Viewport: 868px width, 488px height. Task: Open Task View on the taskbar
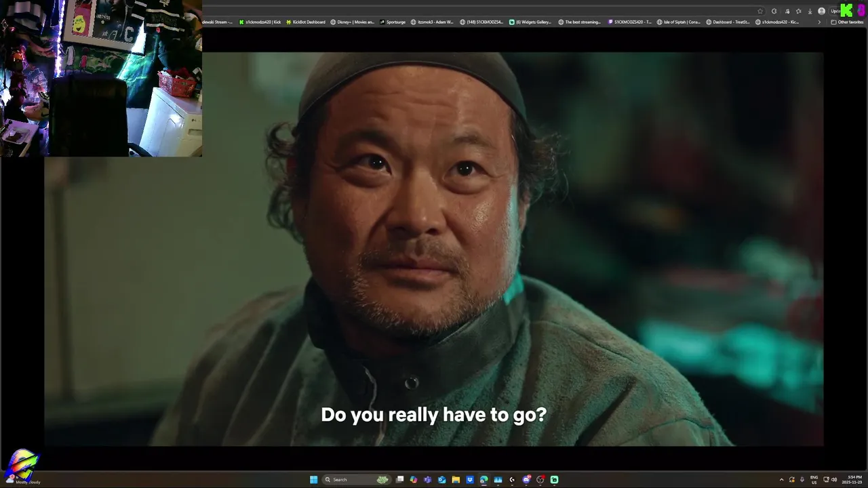(400, 480)
